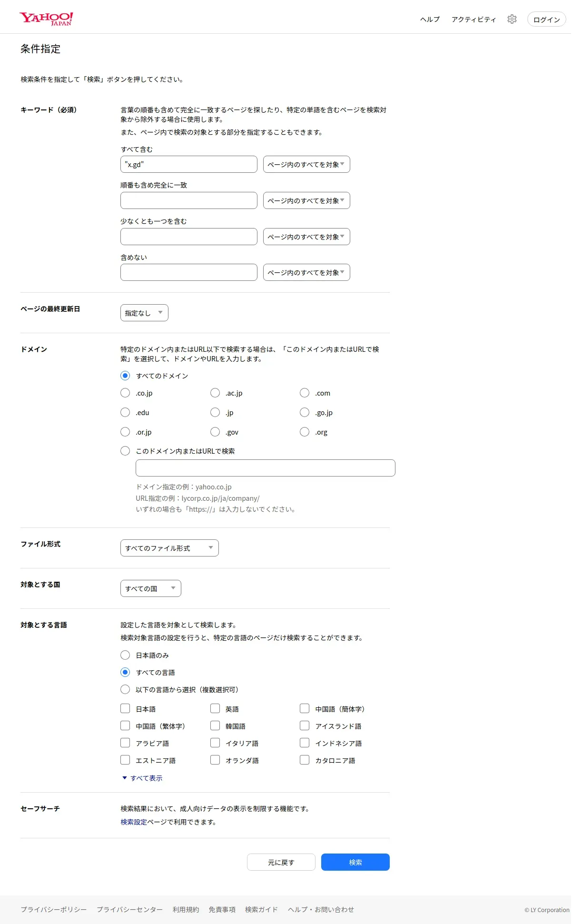582x924 pixels.
Task: Open the settings gear icon
Action: (x=512, y=19)
